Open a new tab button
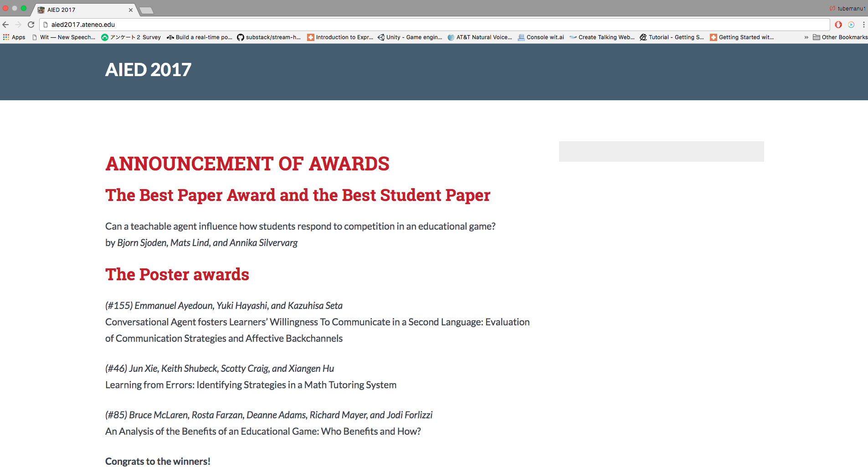868x473 pixels. (146, 10)
